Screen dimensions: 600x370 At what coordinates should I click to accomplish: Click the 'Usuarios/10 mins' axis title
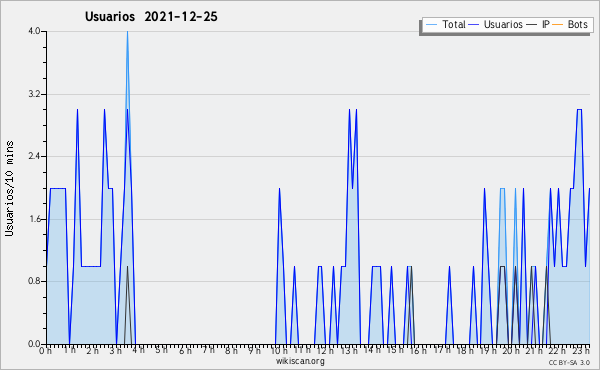pyautogui.click(x=9, y=188)
